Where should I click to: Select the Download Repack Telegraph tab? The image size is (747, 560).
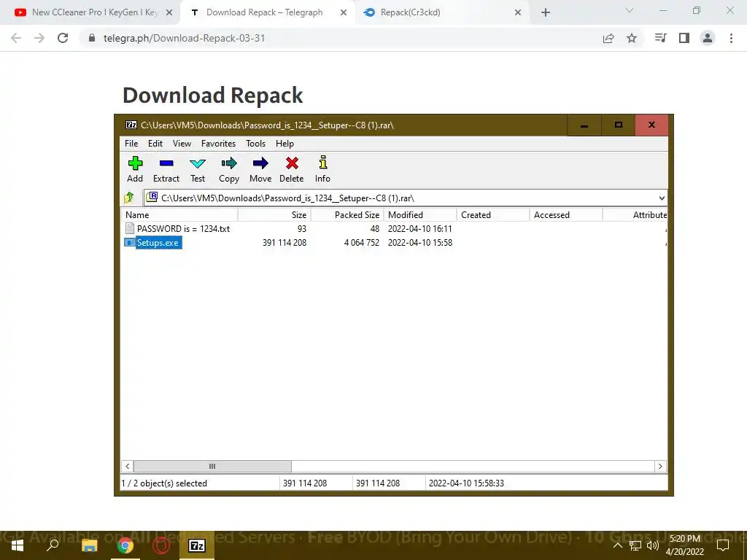pyautogui.click(x=264, y=12)
